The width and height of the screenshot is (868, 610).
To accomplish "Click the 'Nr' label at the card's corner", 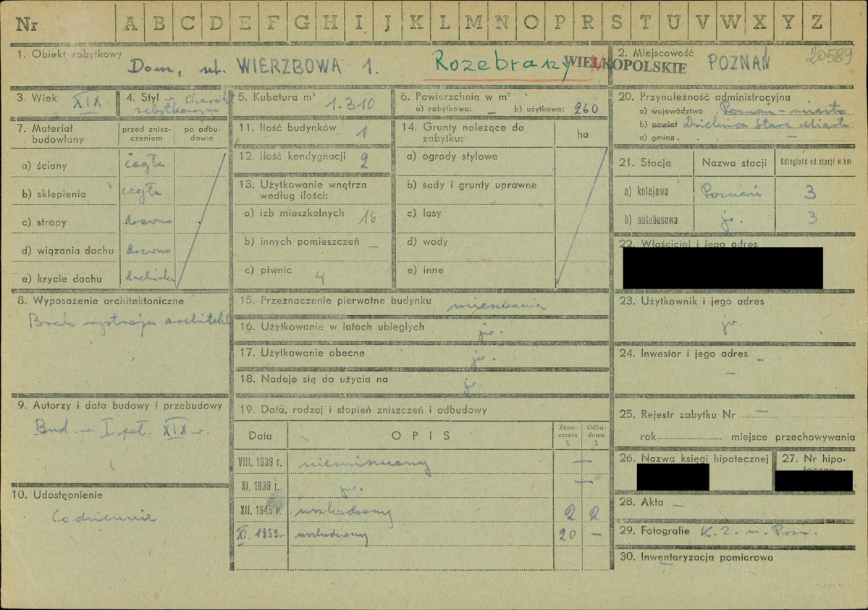I will coord(27,25).
